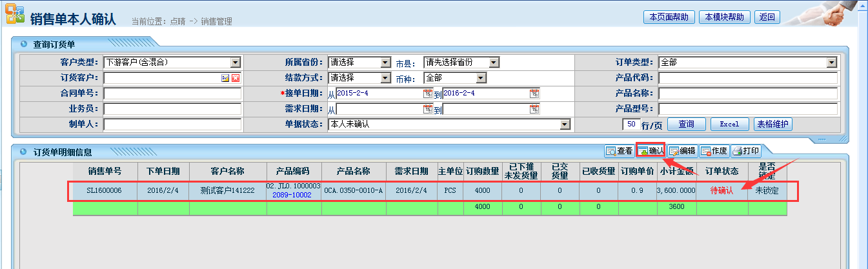Click the 表格维护 button
The image size is (868, 269).
tap(772, 124)
